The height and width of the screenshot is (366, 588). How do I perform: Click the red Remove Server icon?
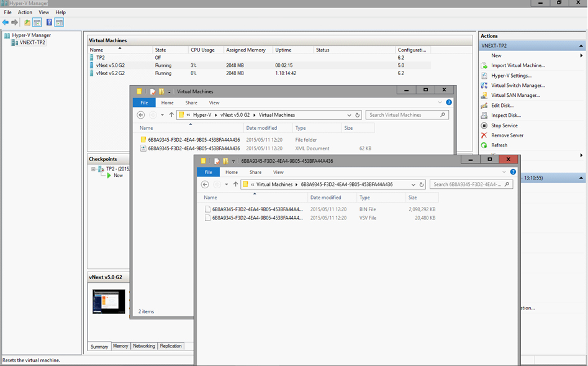484,135
